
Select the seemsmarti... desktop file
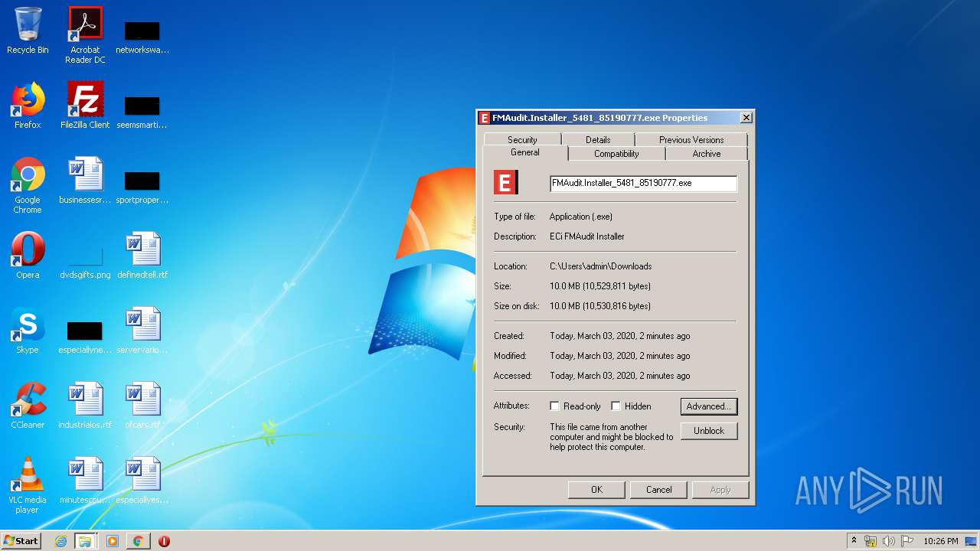click(142, 112)
